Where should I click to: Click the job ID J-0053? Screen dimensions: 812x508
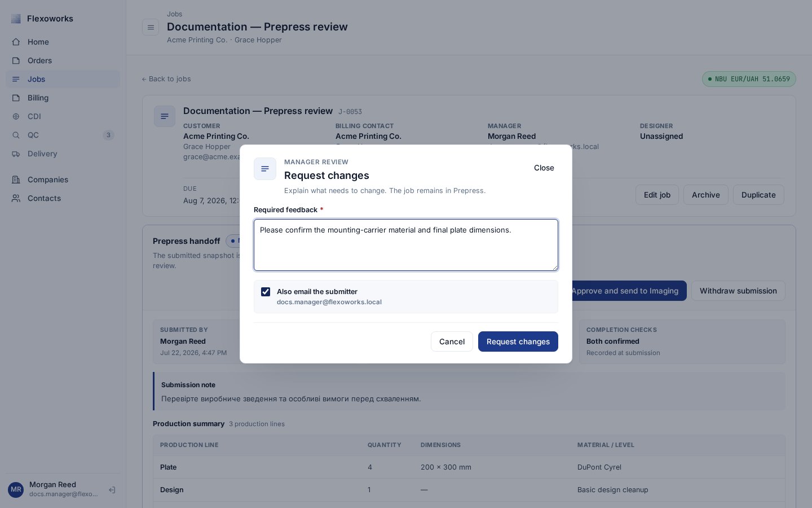tap(350, 112)
